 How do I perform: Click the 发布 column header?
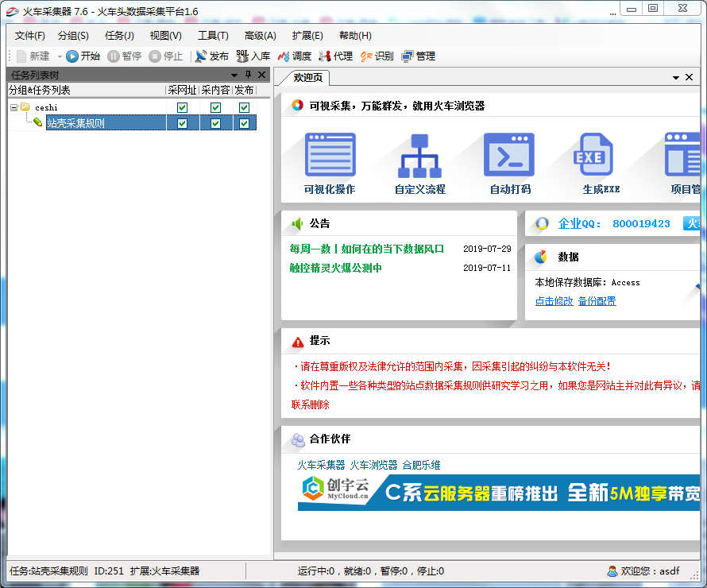coord(244,90)
